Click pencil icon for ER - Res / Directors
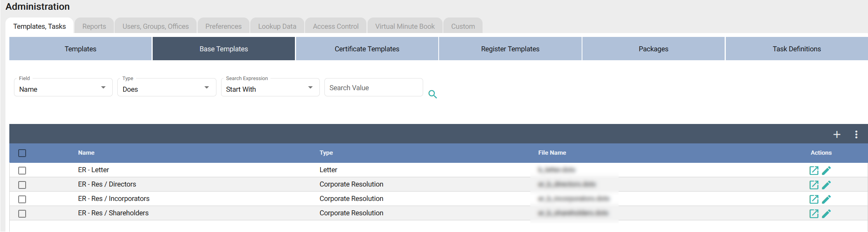This screenshot has width=868, height=232. [826, 185]
